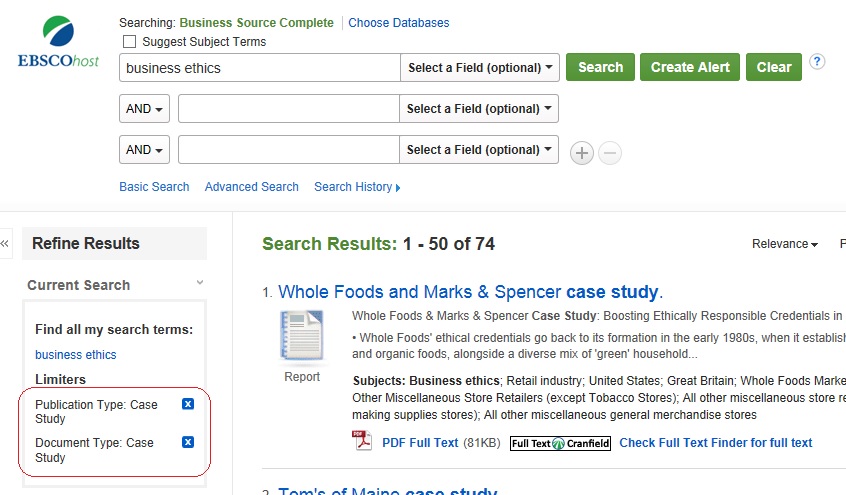
Task: Open first Select a Field dropdown
Action: pyautogui.click(x=480, y=68)
